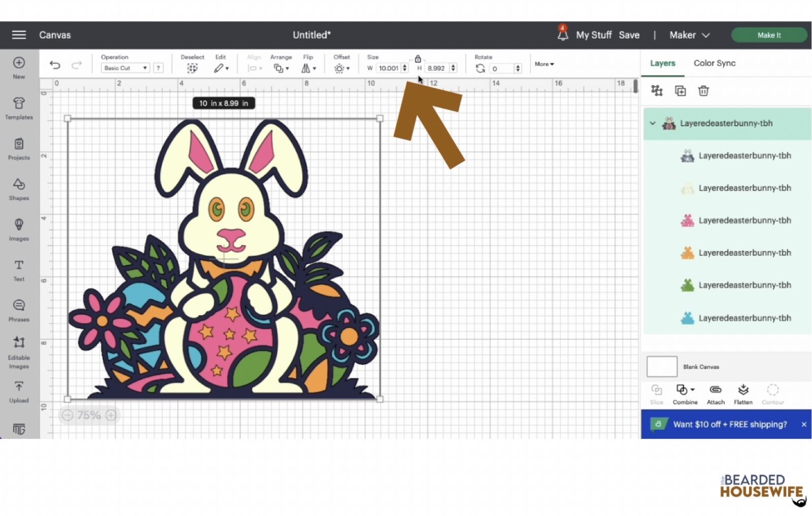Click the Make It button
The image size is (812, 516).
pos(769,35)
